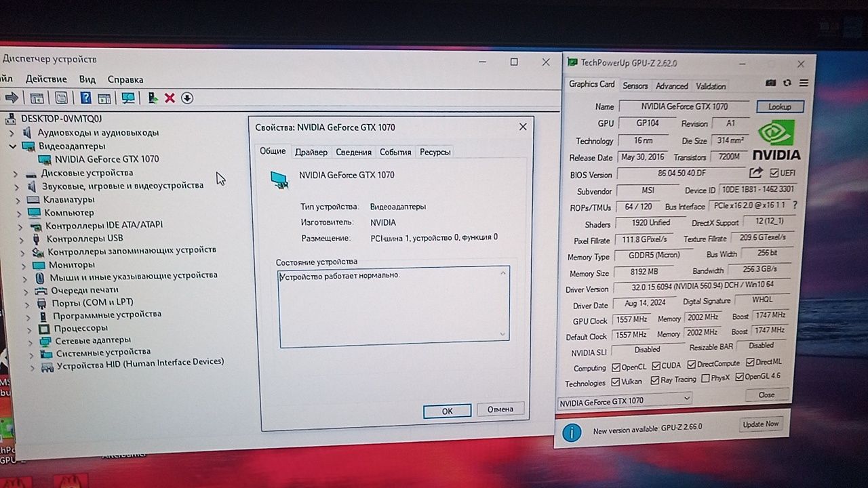Toggle the CUDA checkbox

pyautogui.click(x=656, y=366)
